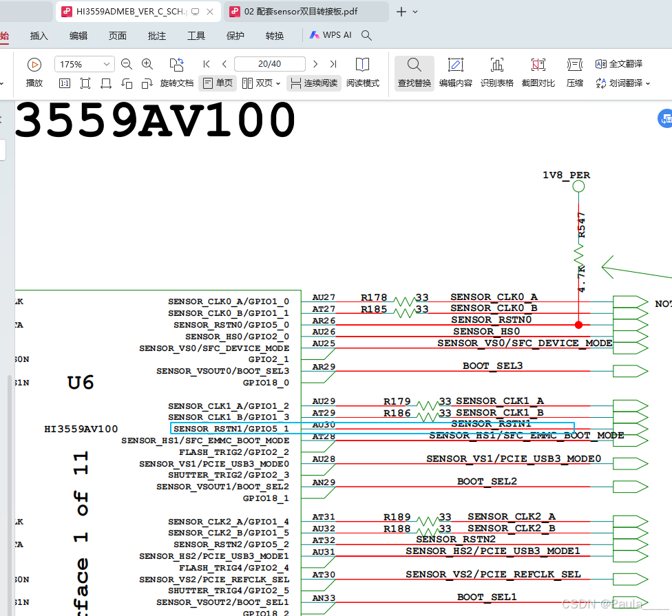Click the 3559AV100 page title text
Image resolution: width=672 pixels, height=616 pixels.
click(155, 120)
